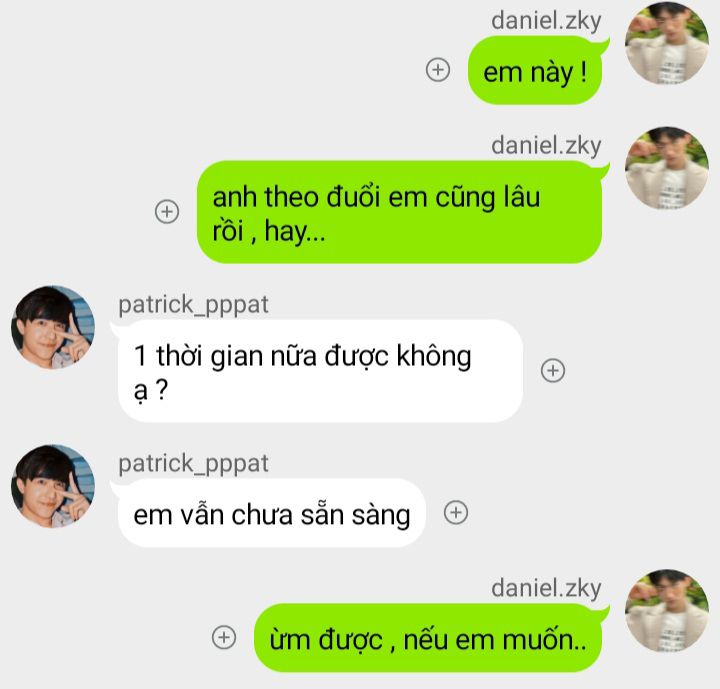The image size is (720, 689).
Task: Select the "em vẫn chưa sẵn sàng" bubble
Action: click(271, 513)
